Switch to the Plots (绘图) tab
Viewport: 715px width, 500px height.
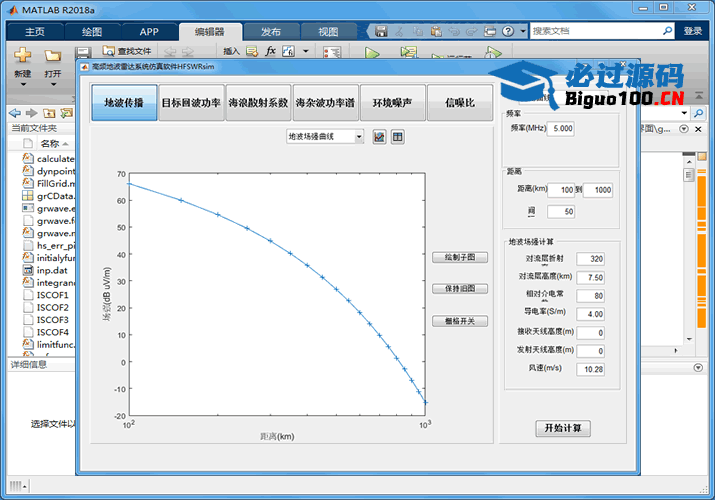click(x=92, y=32)
